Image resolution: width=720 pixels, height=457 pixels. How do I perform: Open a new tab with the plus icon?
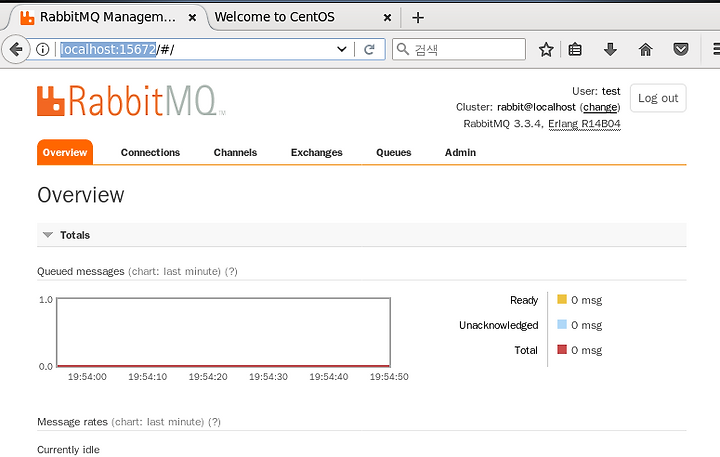click(418, 17)
